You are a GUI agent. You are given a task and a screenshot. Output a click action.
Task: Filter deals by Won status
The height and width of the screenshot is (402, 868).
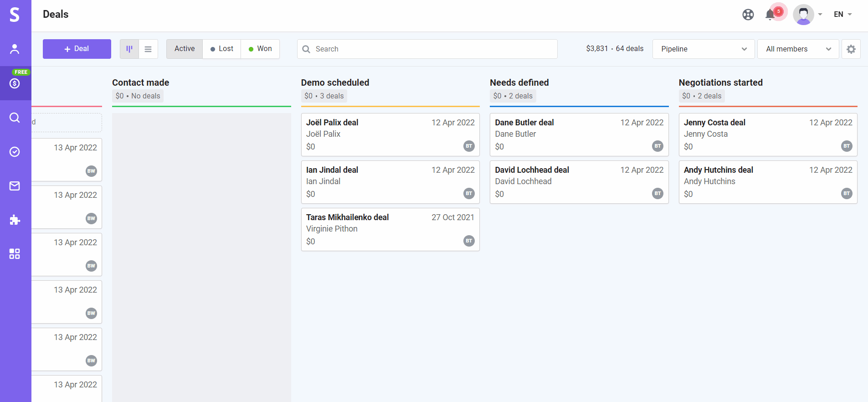[x=260, y=49]
